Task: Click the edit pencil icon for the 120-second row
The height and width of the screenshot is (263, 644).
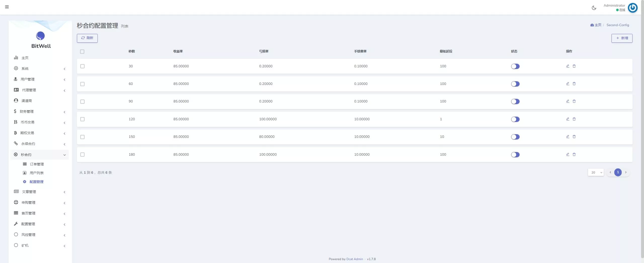Action: click(x=568, y=119)
